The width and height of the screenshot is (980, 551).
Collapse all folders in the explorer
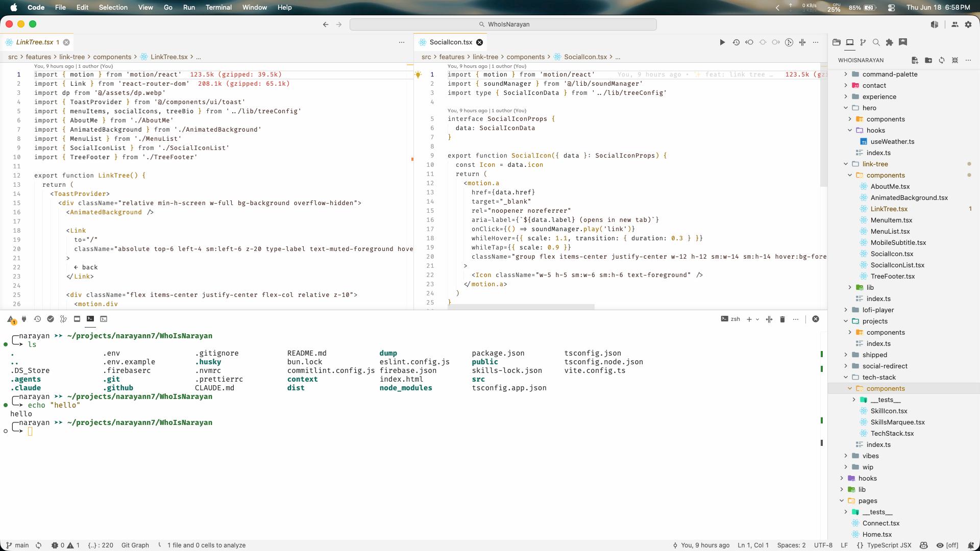pyautogui.click(x=955, y=60)
